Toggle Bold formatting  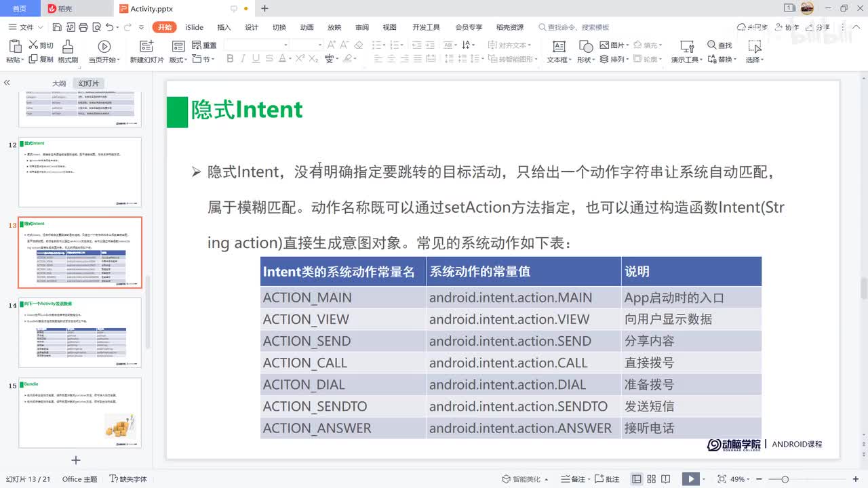pos(230,59)
